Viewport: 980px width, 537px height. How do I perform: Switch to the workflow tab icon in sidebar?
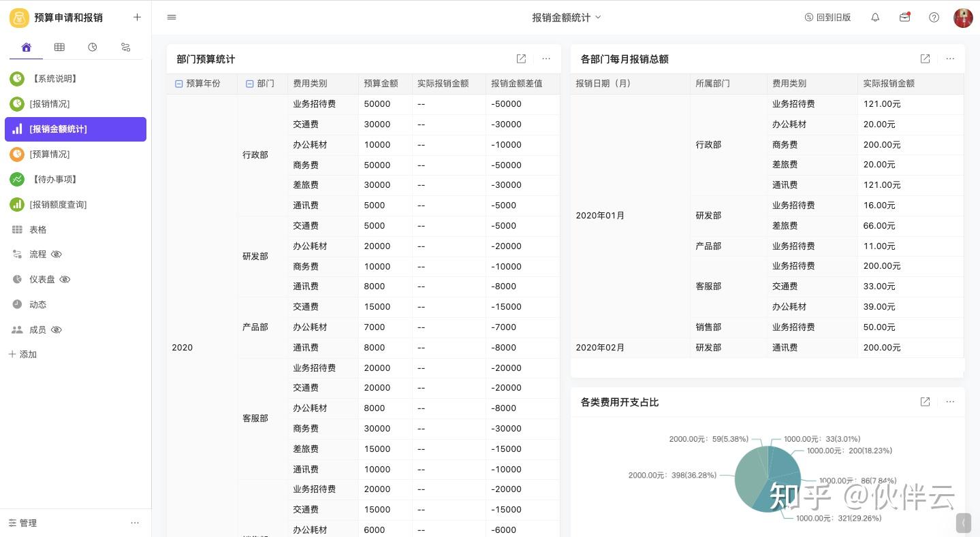pyautogui.click(x=125, y=47)
